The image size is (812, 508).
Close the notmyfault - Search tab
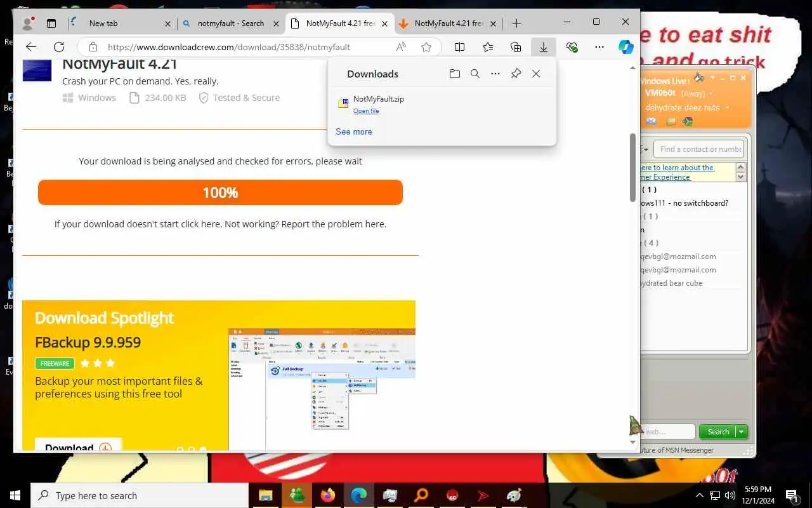tap(276, 23)
